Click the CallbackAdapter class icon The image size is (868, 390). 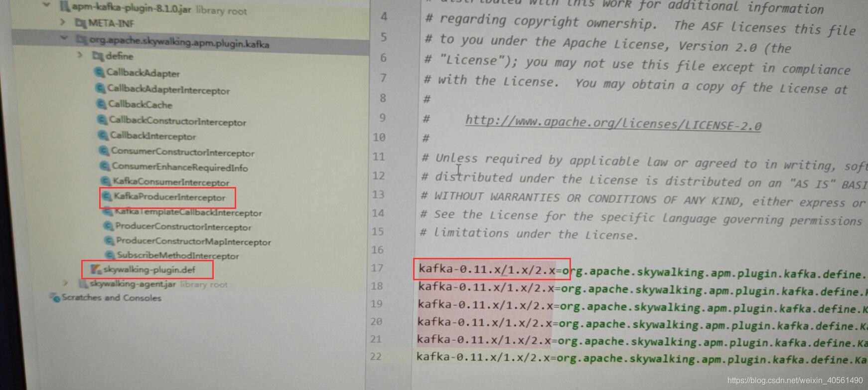click(x=99, y=72)
